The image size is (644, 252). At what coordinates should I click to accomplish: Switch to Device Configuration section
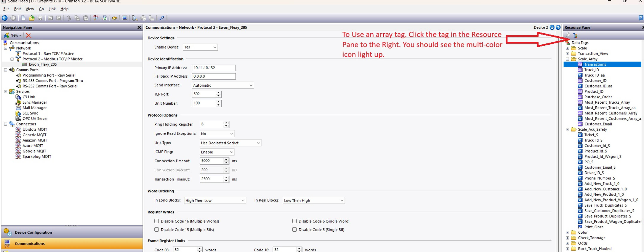[72, 232]
